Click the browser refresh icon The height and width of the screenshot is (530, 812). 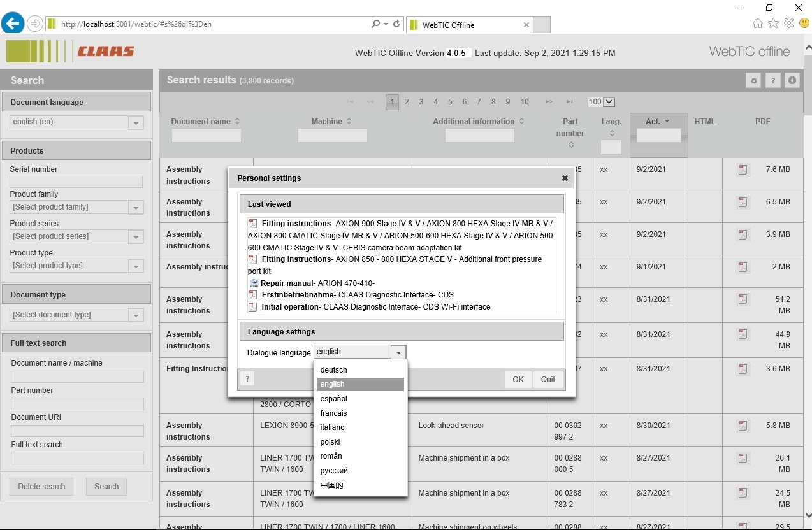396,24
